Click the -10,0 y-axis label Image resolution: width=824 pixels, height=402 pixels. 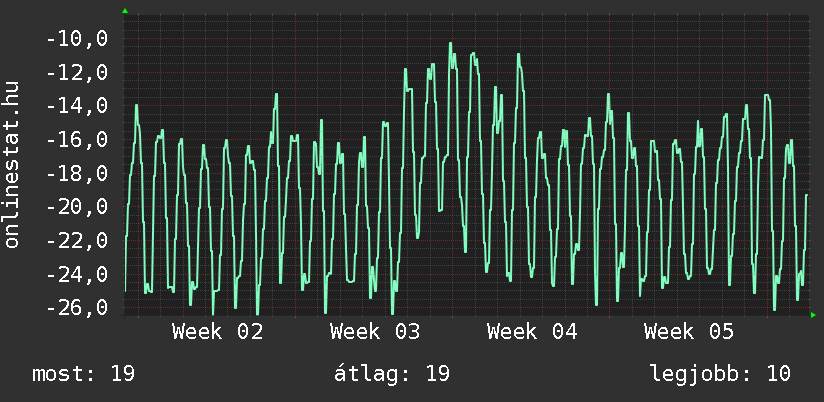click(77, 39)
